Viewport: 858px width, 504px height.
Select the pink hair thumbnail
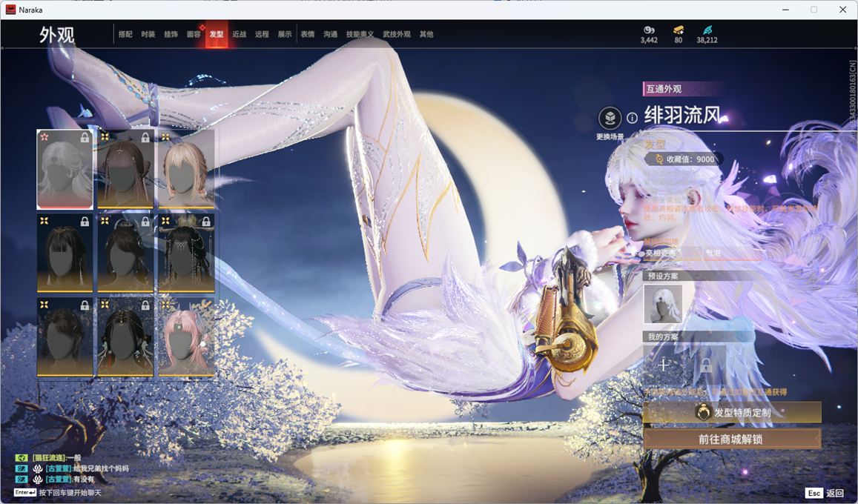click(186, 337)
